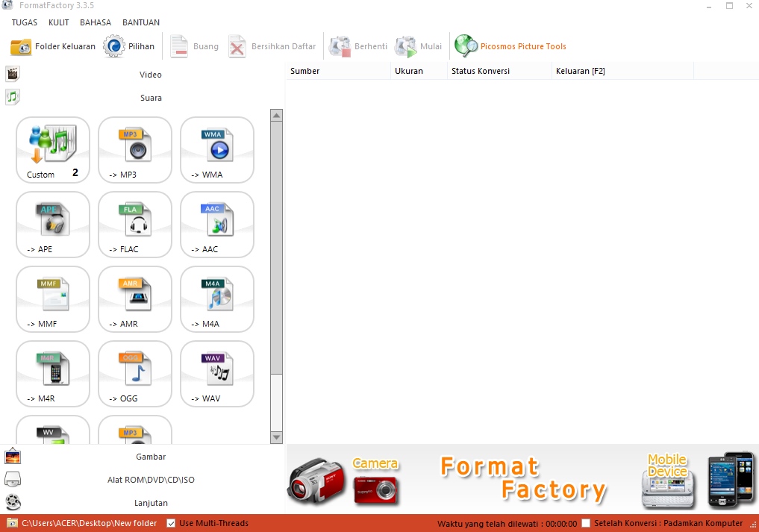Expand the Gambar picture category section
759x532 pixels.
[x=143, y=457]
